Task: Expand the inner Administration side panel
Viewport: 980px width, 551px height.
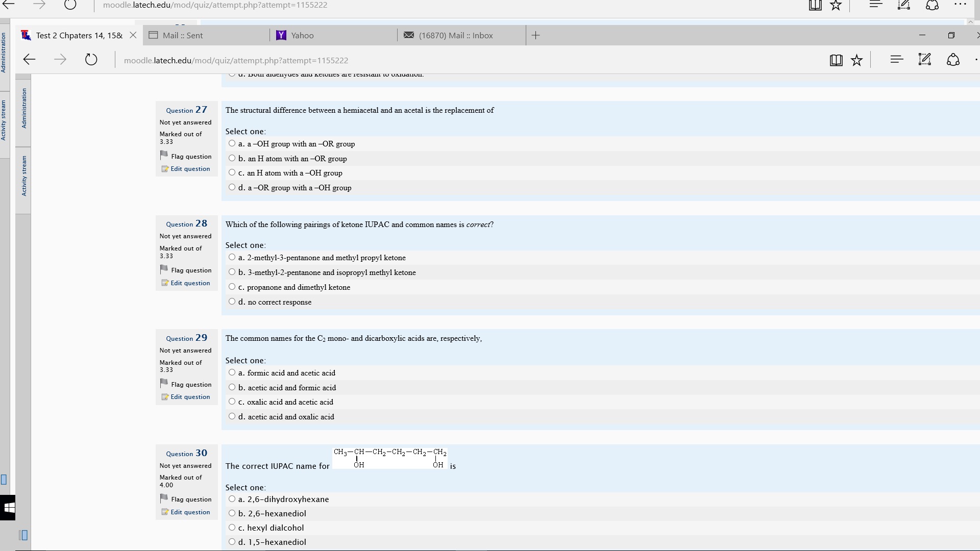Action: pyautogui.click(x=23, y=108)
